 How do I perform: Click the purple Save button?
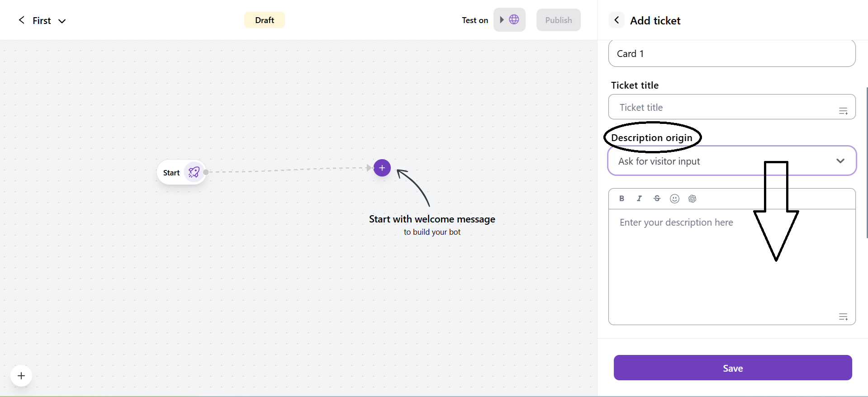pos(732,368)
